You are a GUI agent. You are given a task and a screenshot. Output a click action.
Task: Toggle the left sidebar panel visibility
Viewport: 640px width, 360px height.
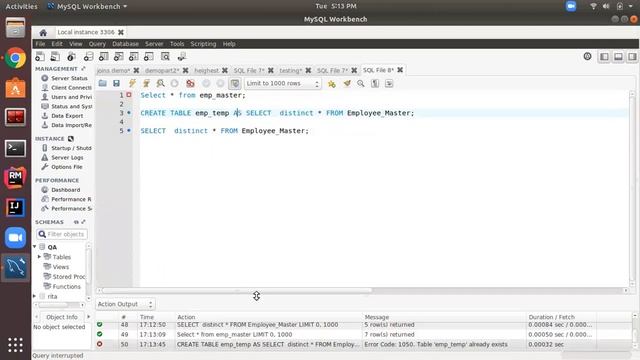tap(604, 57)
